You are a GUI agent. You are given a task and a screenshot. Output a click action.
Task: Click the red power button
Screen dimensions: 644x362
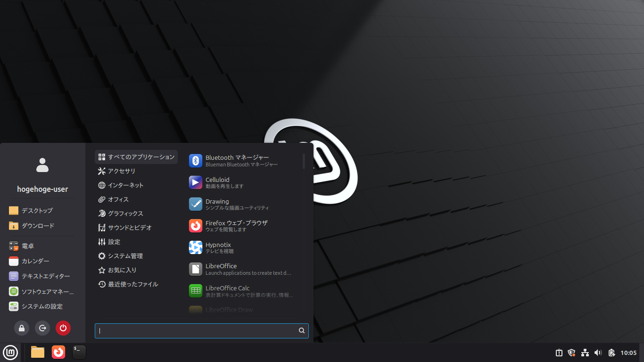click(63, 328)
